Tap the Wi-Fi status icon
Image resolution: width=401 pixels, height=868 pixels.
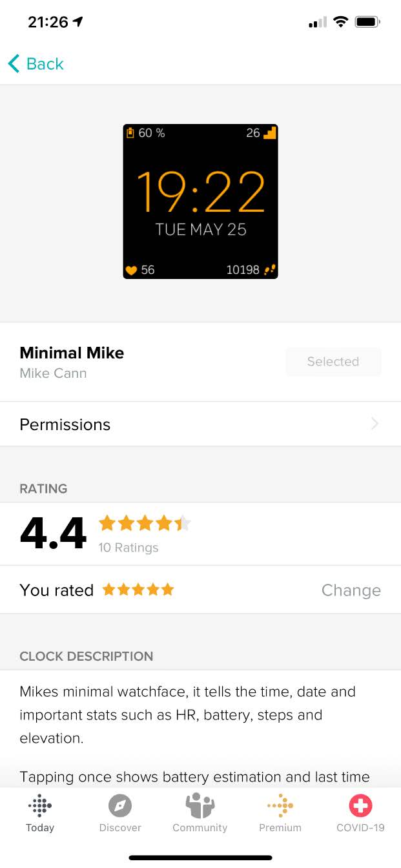[340, 23]
